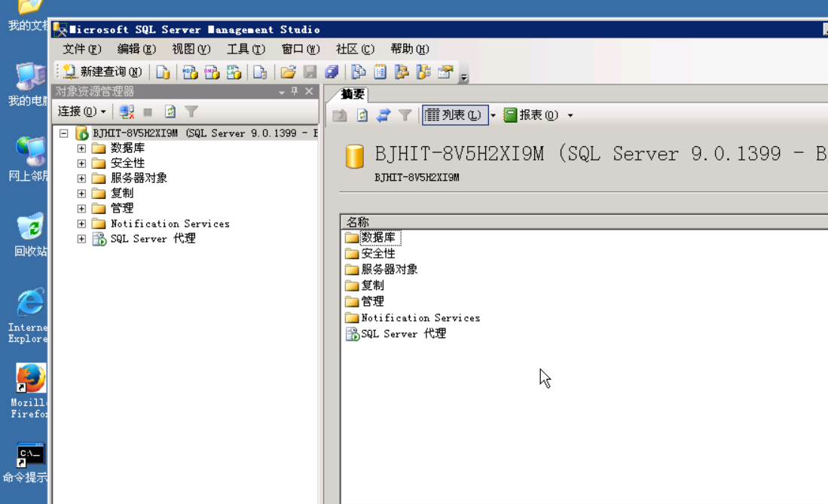
Task: Click the Disconnect icon in Object Explorer
Action: [127, 111]
